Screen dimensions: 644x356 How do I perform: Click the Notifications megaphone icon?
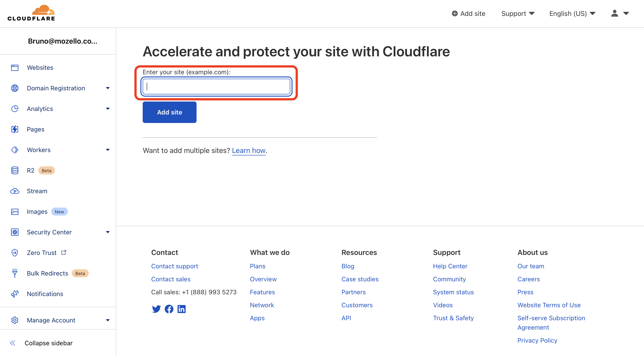15,294
